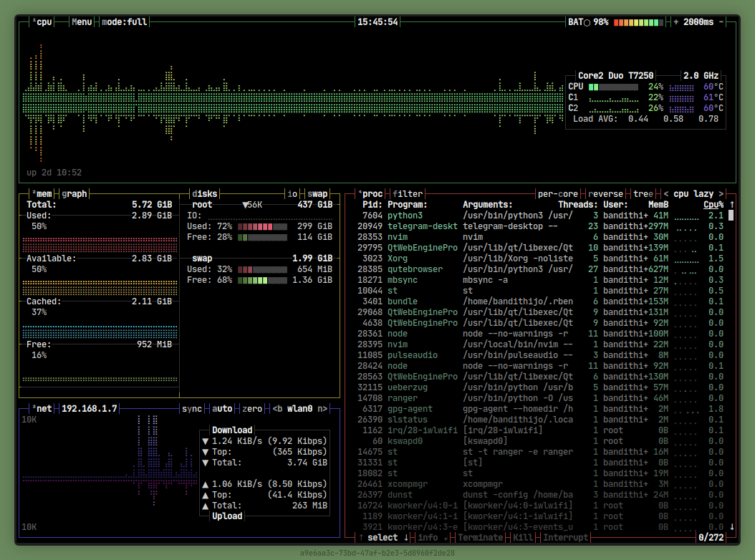Toggle reverse sorting order of processes
This screenshot has height=560, width=755.
point(605,194)
